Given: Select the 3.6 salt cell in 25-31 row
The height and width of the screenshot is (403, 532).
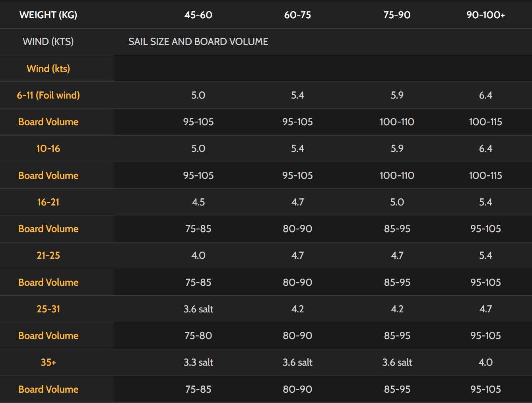Looking at the screenshot, I should pyautogui.click(x=198, y=309).
